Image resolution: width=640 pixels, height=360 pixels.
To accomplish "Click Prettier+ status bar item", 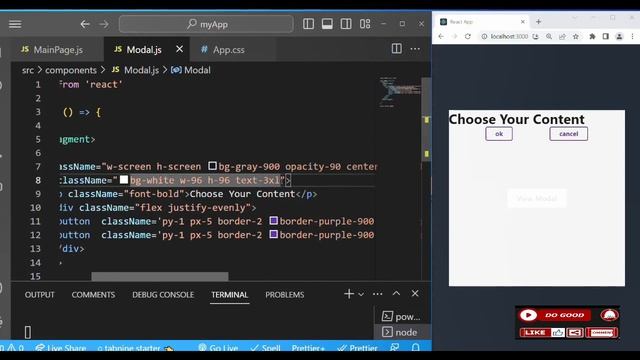I will [308, 348].
